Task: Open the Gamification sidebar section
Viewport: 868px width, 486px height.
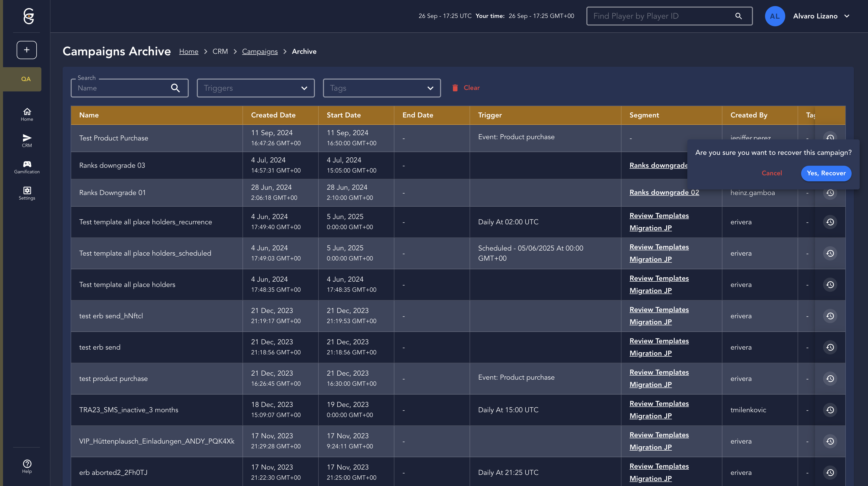Action: 27,167
